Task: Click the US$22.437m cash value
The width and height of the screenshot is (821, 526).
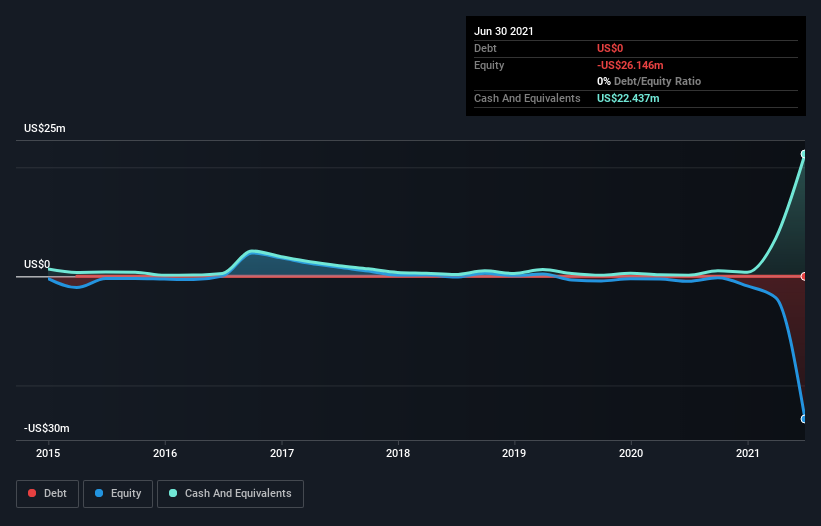Action: (x=628, y=98)
